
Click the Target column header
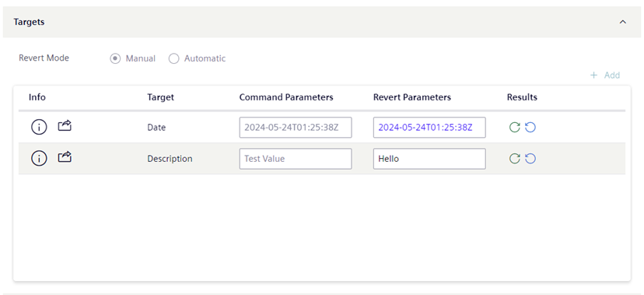(x=160, y=97)
